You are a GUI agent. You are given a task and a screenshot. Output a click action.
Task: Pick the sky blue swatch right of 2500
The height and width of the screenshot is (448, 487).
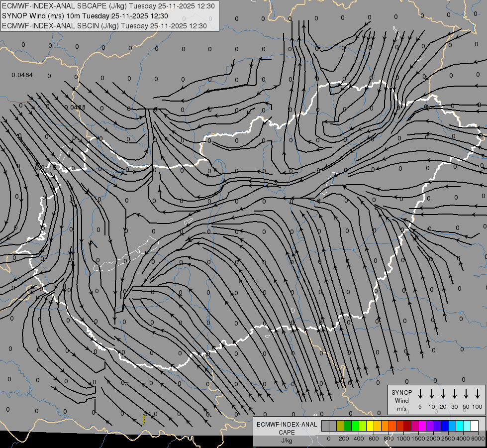click(452, 426)
